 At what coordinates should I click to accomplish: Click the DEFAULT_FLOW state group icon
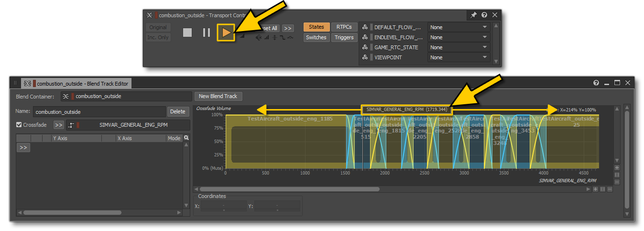pyautogui.click(x=365, y=27)
